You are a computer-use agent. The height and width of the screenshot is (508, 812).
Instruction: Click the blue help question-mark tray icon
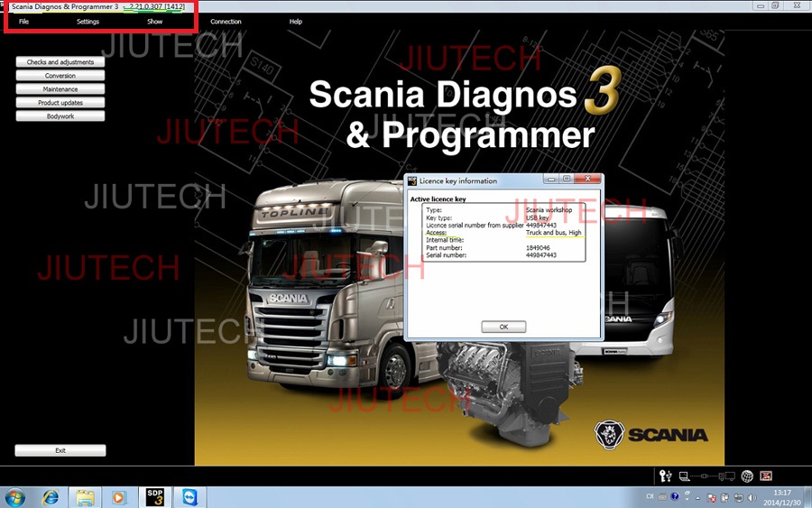[675, 496]
